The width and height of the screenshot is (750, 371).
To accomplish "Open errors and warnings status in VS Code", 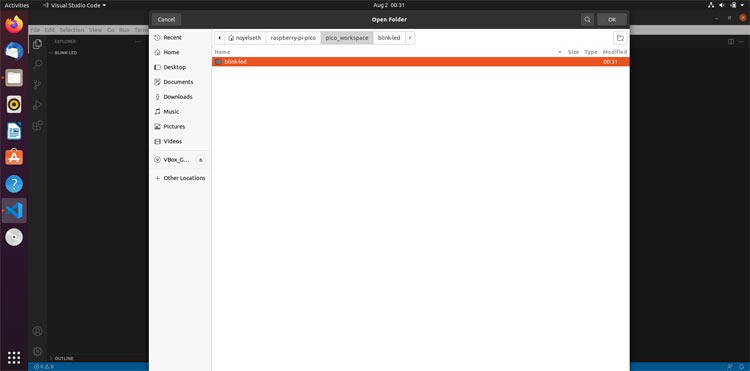I will (44, 367).
